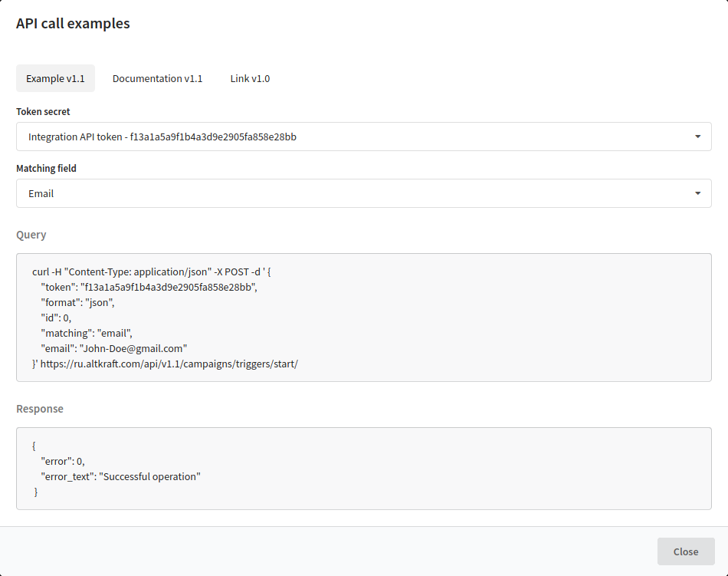Click the Response section heading
Screen dimensions: 728x576
[x=40, y=409]
